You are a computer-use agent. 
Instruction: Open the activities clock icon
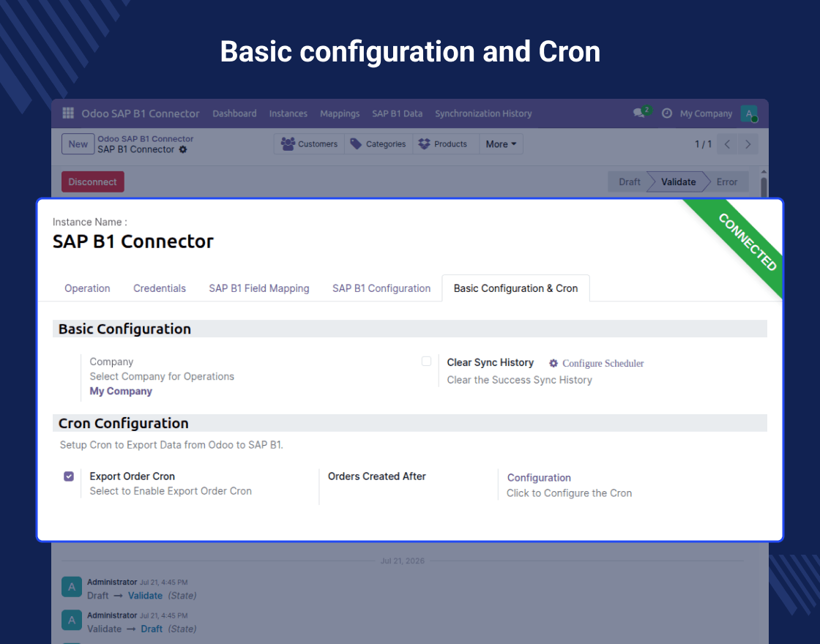pyautogui.click(x=667, y=113)
